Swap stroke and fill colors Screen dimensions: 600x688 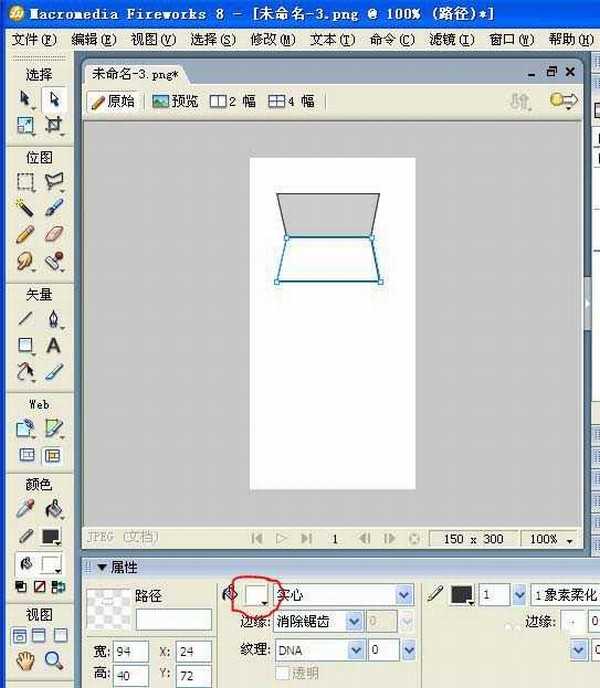(58, 587)
